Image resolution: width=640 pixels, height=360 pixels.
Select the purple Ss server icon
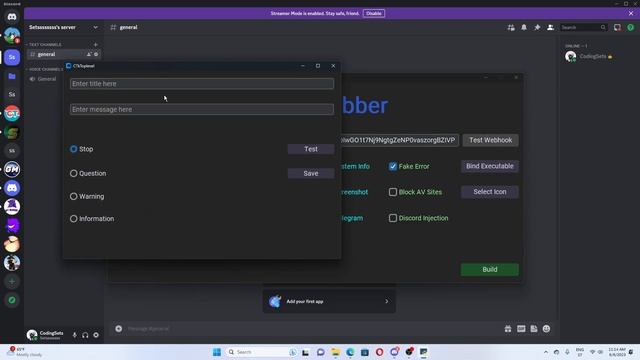click(x=12, y=57)
